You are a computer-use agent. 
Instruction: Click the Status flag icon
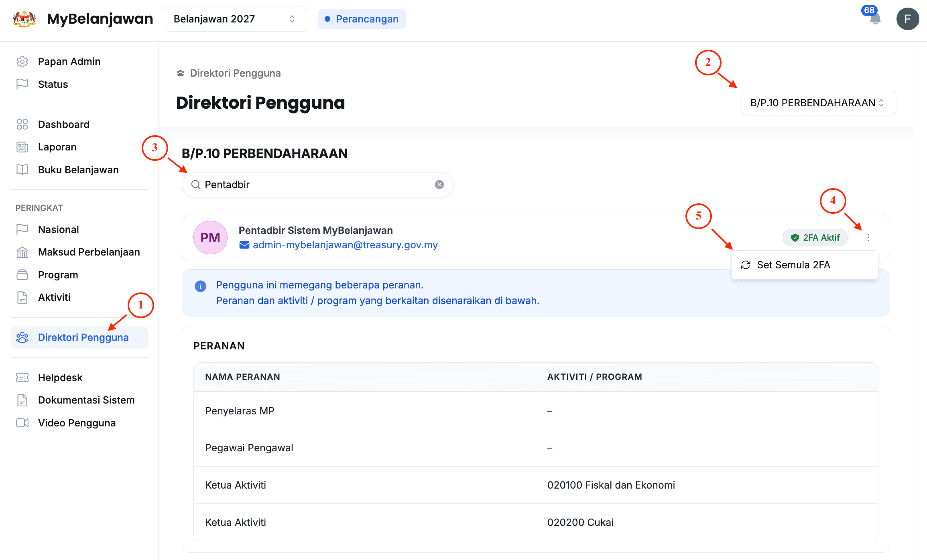coord(22,84)
